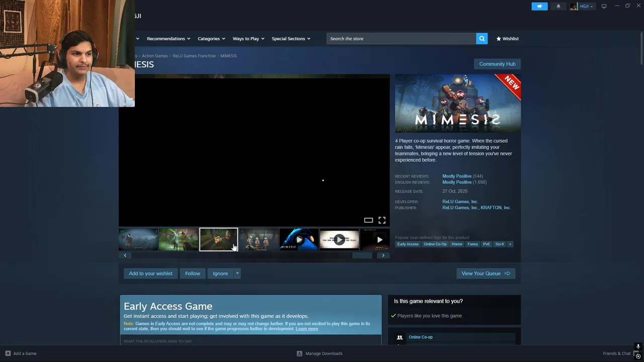This screenshot has height=362, width=644.
Task: Follow the game
Action: 193,274
